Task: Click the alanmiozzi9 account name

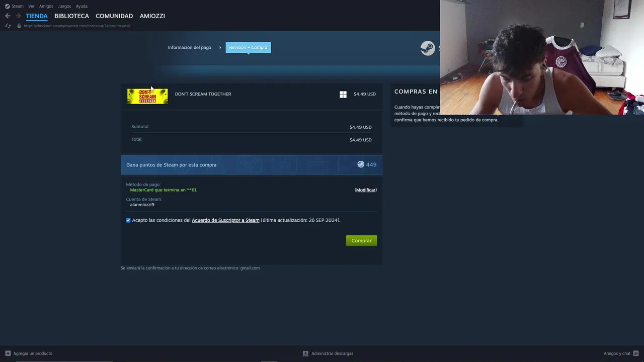Action: [x=142, y=205]
